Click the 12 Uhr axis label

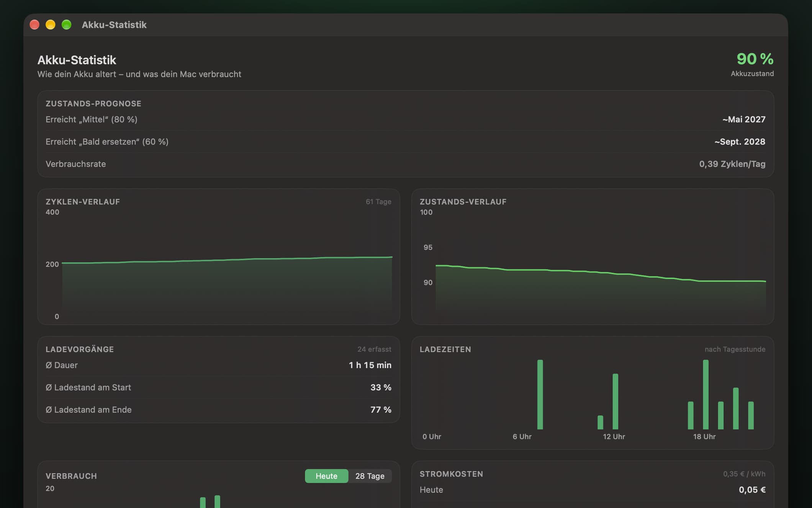pos(614,437)
